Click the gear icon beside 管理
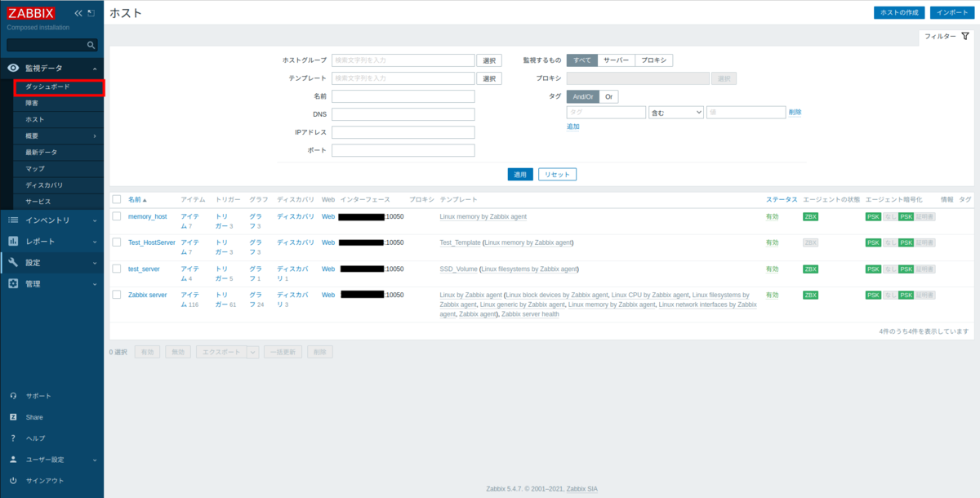This screenshot has height=498, width=980. click(13, 284)
